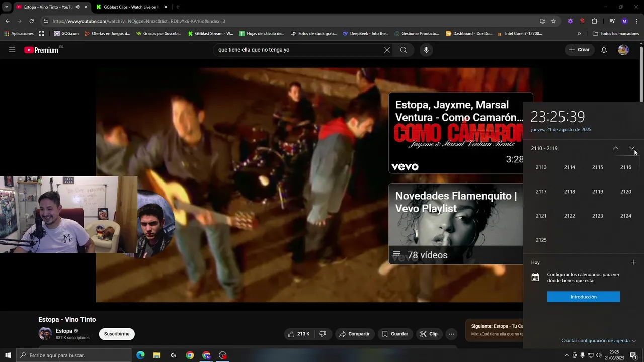Viewport: 644px width, 362px height.
Task: Select year 2125 in calendar
Action: 541,240
